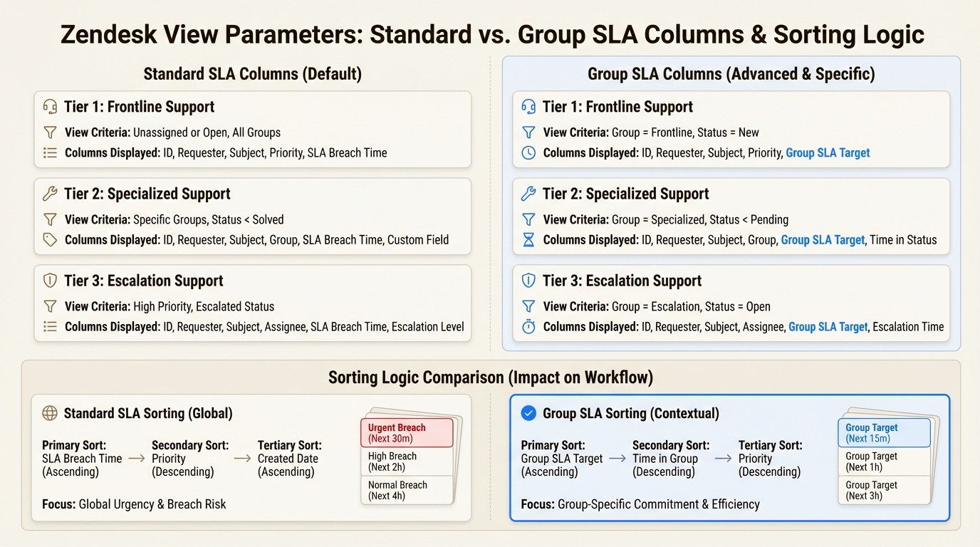Click the hourglass icon in Group Tier 2
980x547 pixels.
(528, 240)
